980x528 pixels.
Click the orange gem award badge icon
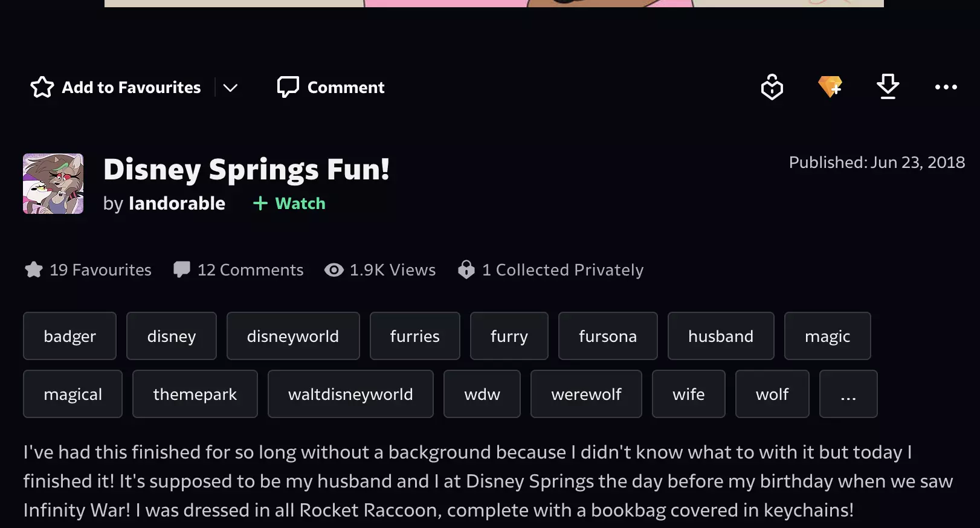[830, 87]
